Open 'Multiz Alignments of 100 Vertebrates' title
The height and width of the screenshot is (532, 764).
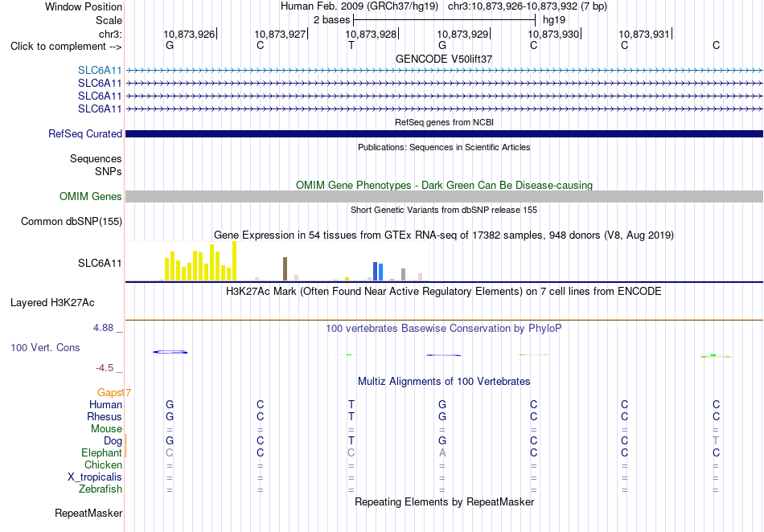coord(444,381)
